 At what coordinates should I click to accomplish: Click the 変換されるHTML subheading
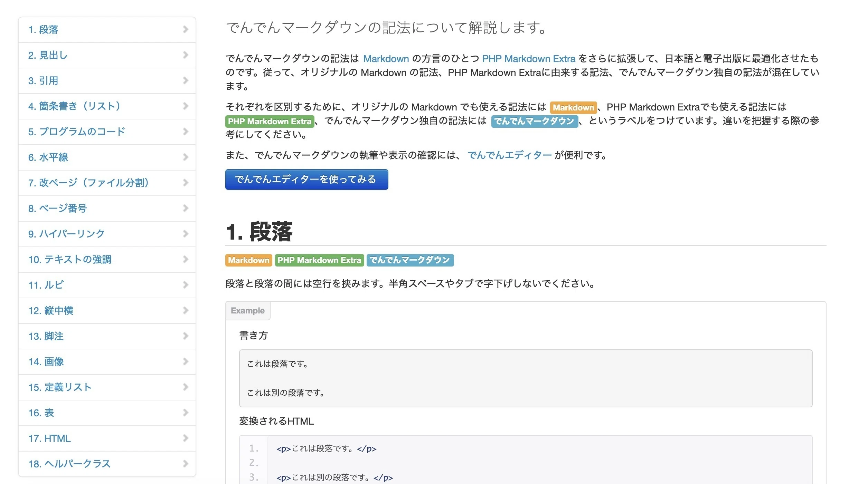pyautogui.click(x=276, y=421)
